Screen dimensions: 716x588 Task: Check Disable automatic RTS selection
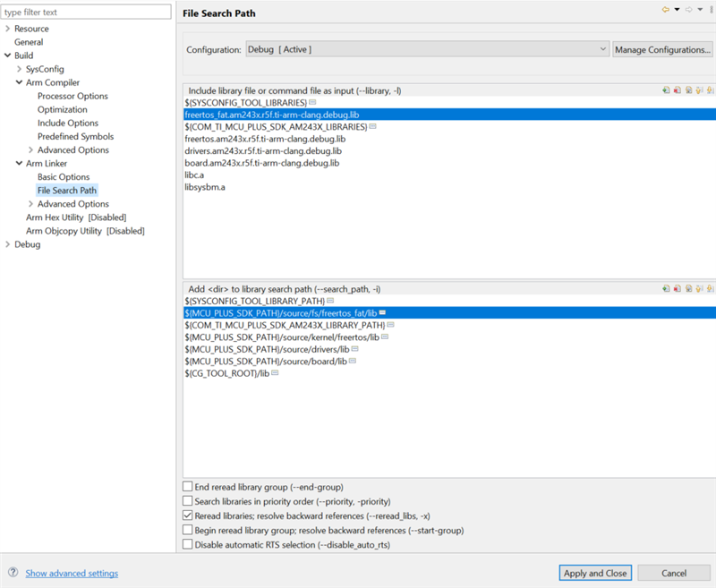point(187,544)
